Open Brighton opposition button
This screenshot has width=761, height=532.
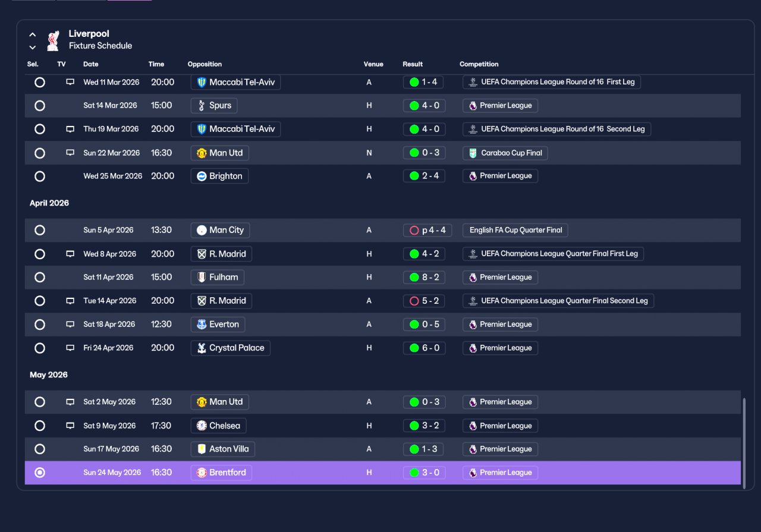click(x=219, y=176)
